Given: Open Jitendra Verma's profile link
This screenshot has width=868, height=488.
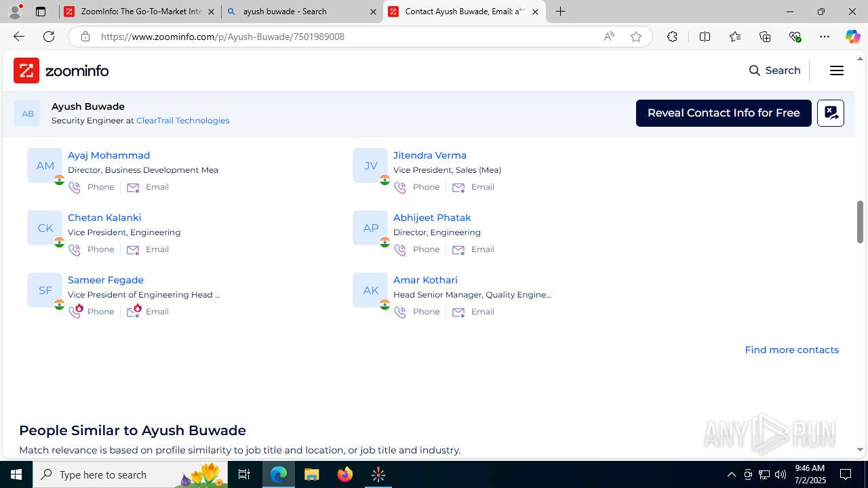Looking at the screenshot, I should (x=430, y=155).
